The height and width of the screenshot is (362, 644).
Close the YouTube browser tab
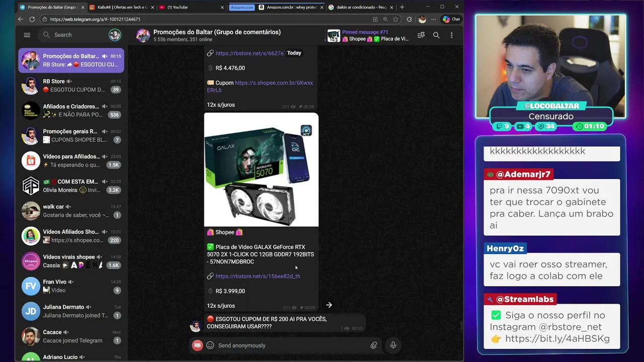coord(222,8)
